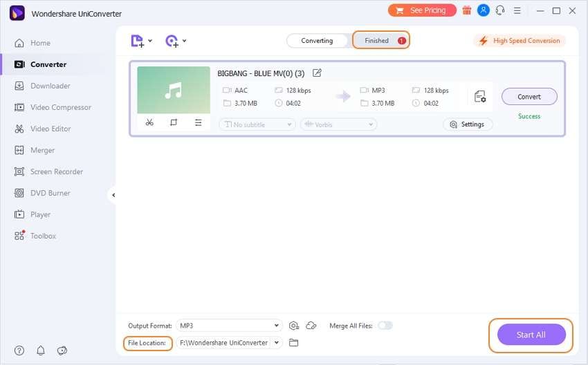Click the File Location label

147,343
